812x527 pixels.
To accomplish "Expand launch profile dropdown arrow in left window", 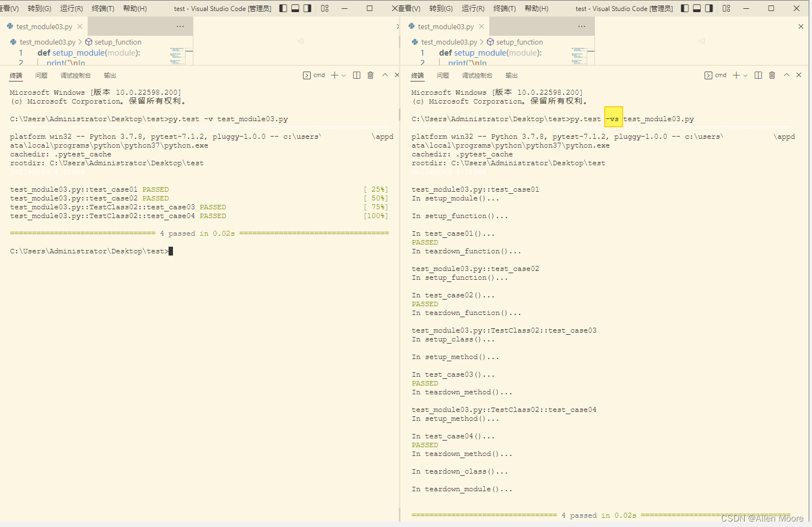I will [344, 75].
